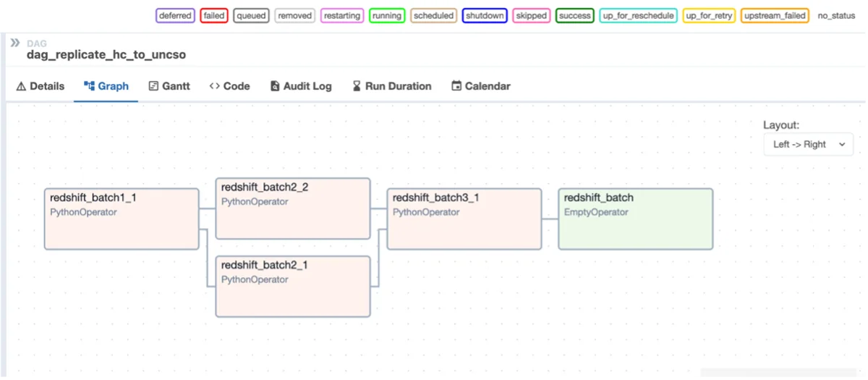Expand sidebar with double chevron icon
This screenshot has width=868, height=380.
[14, 43]
